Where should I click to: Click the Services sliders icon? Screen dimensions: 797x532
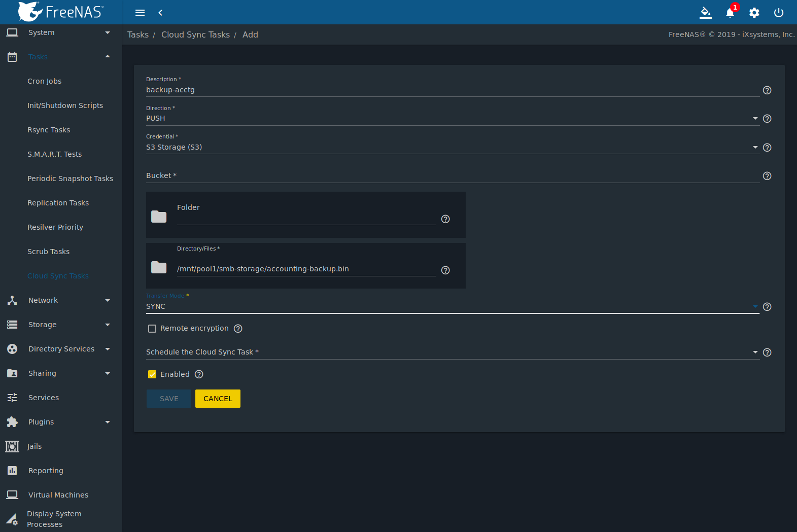[12, 398]
